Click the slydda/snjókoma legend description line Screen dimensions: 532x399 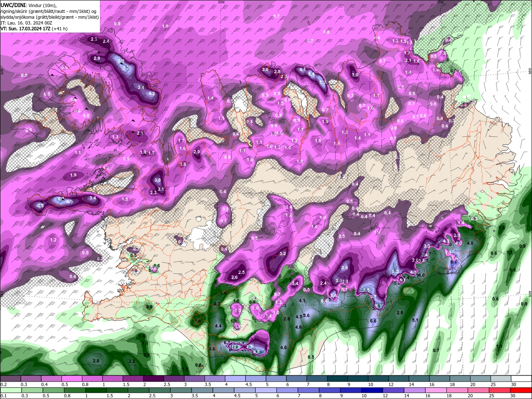point(50,17)
